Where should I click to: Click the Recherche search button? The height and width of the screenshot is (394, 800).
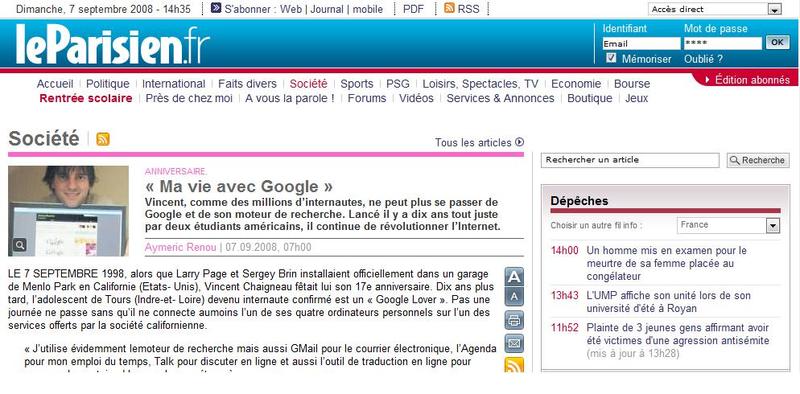tap(758, 160)
